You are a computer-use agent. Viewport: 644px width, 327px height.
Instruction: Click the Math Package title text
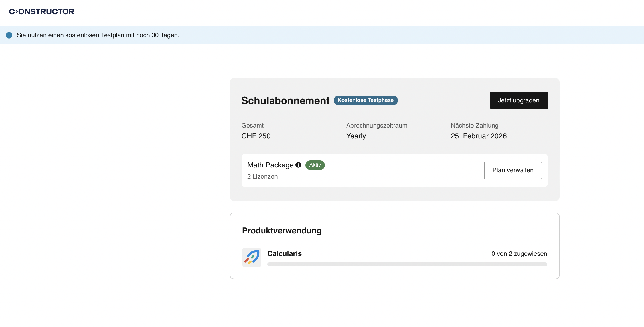[270, 165]
